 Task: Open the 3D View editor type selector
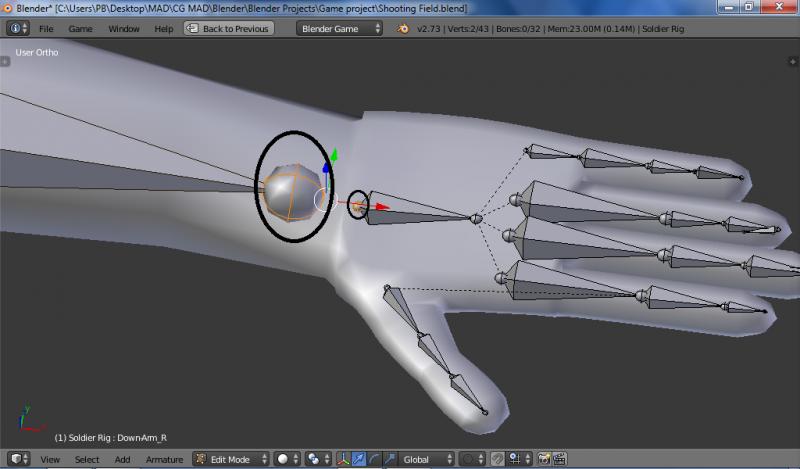[19, 459]
